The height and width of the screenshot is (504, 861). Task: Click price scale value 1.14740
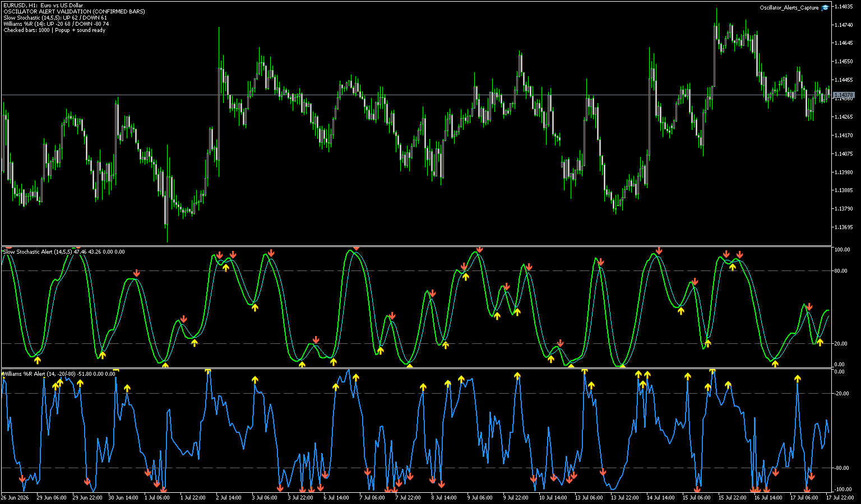[844, 25]
